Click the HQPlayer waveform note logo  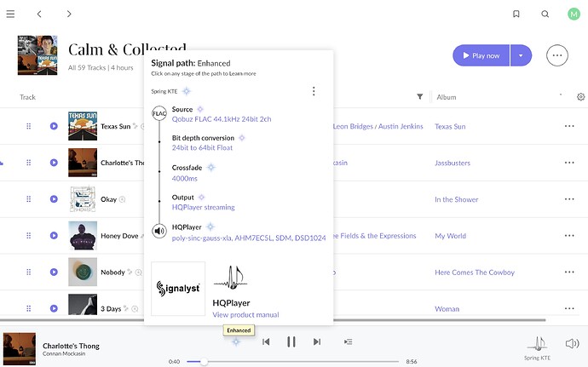click(231, 278)
